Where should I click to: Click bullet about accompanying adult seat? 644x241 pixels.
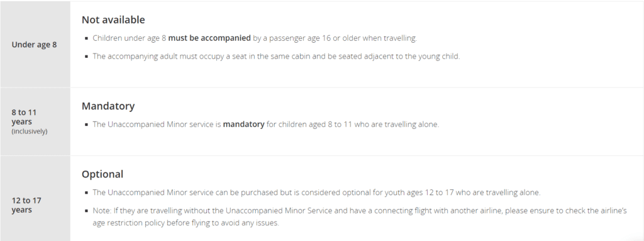click(276, 57)
